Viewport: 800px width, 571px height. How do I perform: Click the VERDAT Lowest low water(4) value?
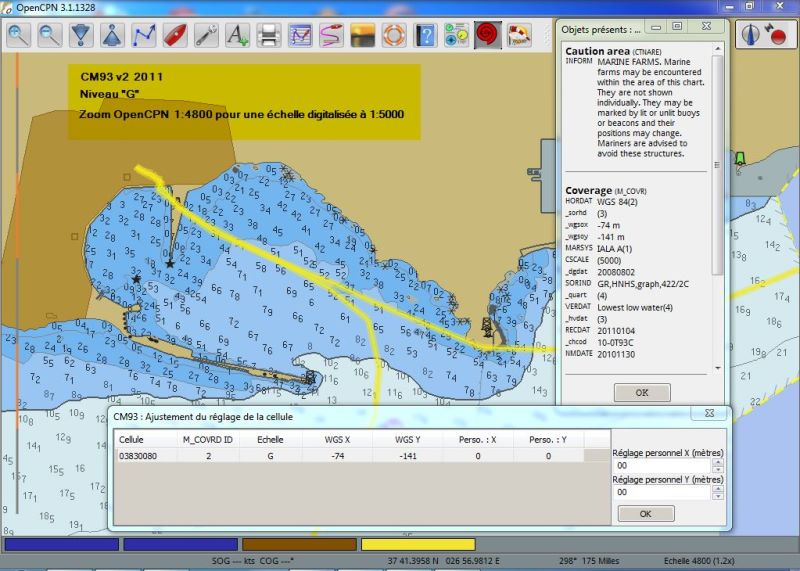coord(635,307)
